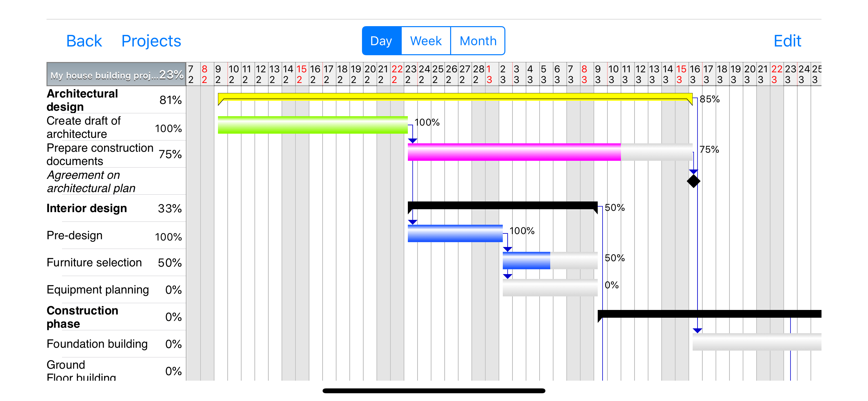Image resolution: width=868 pixels, height=401 pixels.
Task: Switch to Day view
Action: tap(381, 41)
